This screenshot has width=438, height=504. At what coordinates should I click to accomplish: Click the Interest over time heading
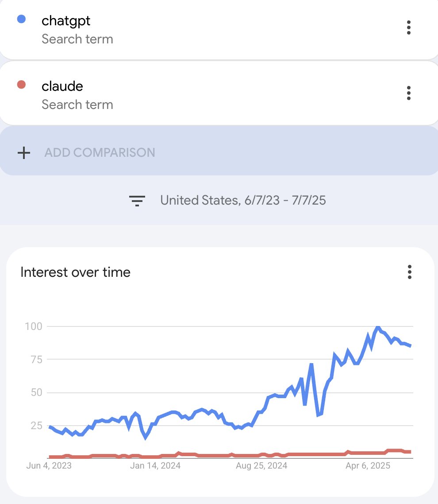(76, 272)
